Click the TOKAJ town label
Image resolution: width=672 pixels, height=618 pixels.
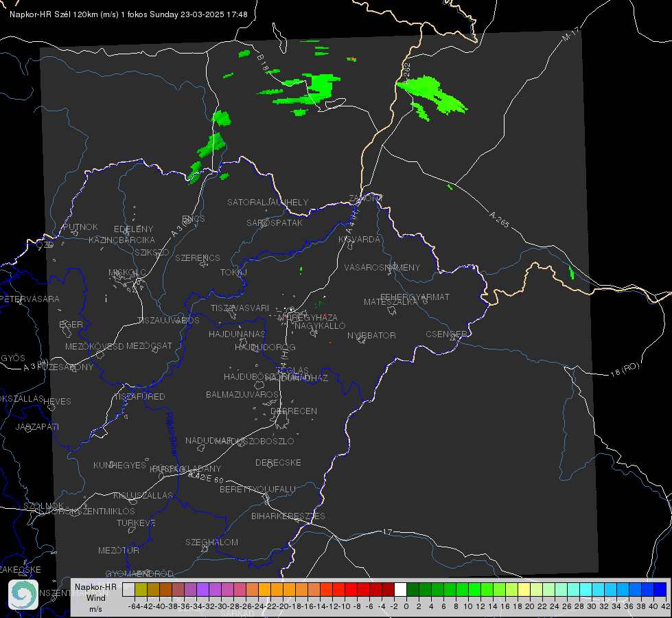coord(233,273)
